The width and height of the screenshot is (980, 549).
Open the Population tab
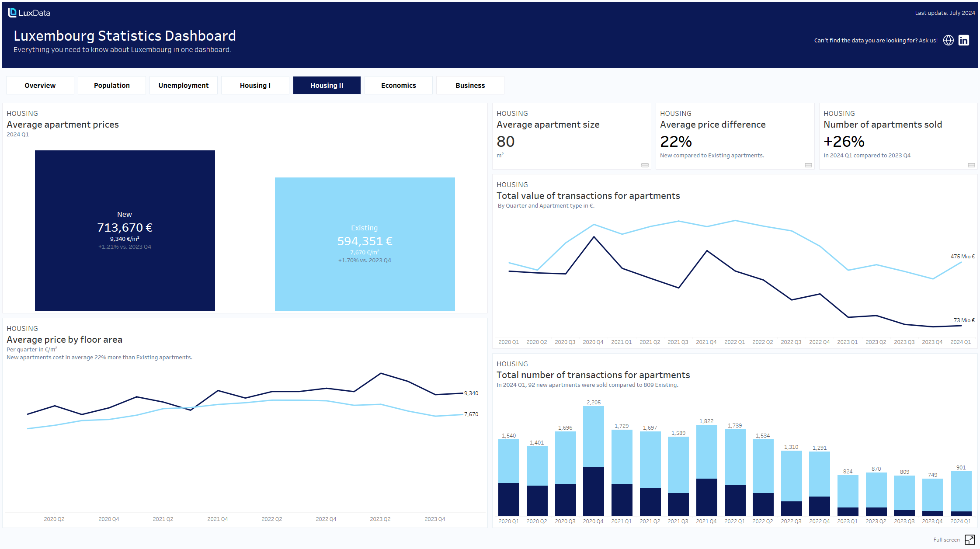click(112, 85)
